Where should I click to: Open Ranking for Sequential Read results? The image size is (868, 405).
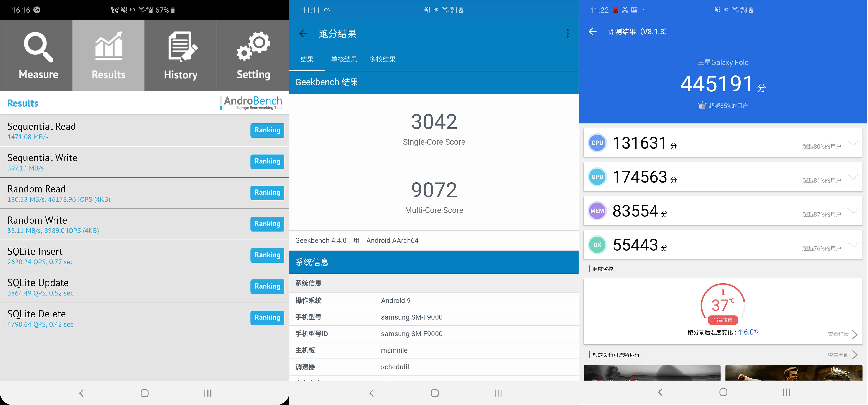click(267, 130)
